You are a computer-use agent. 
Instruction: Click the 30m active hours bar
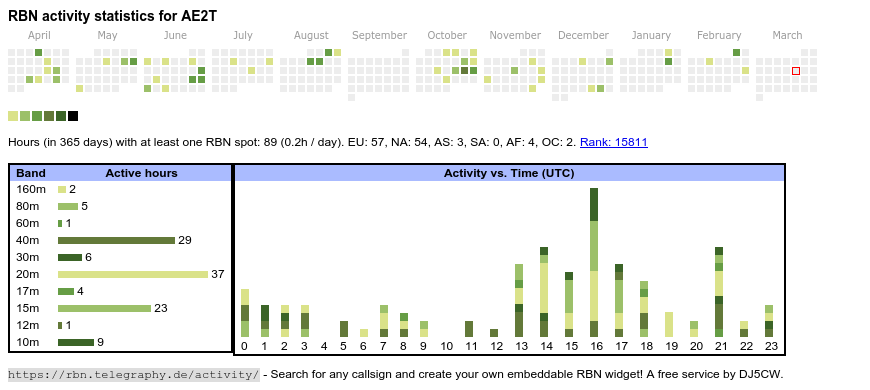tap(70, 257)
